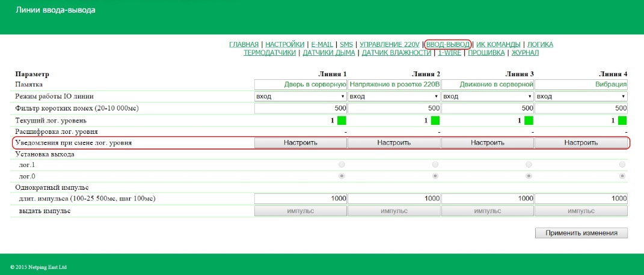Click Применить изменения button
This screenshot has width=644, height=275.
tap(581, 233)
